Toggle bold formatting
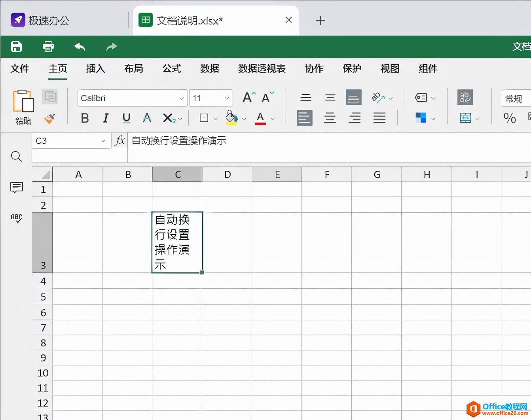Screen dimensions: 531x420 click(x=84, y=118)
